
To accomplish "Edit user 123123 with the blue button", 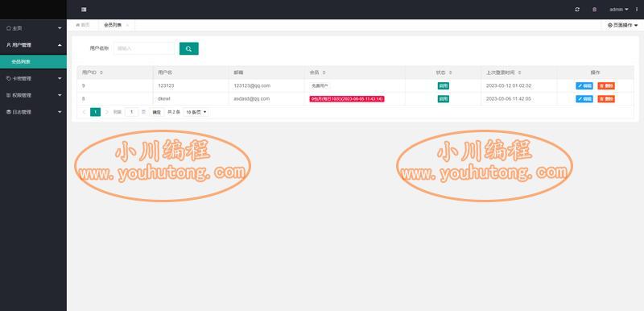I will coord(584,86).
